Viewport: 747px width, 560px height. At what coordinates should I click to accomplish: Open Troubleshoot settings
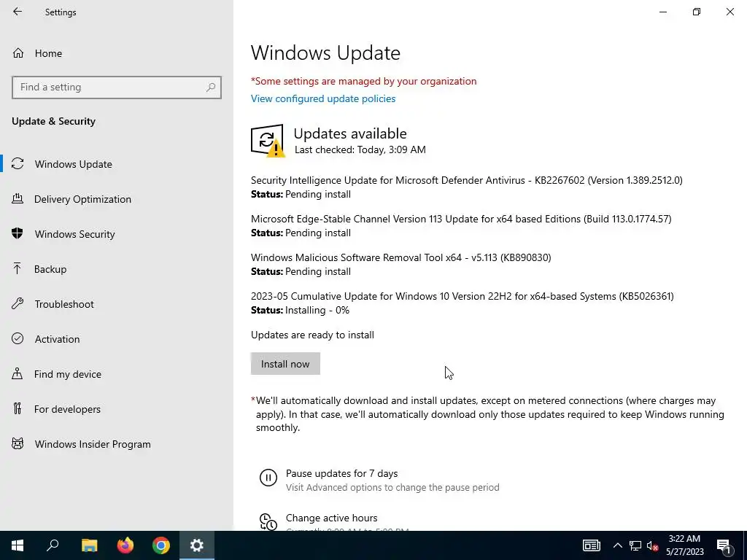click(117, 304)
